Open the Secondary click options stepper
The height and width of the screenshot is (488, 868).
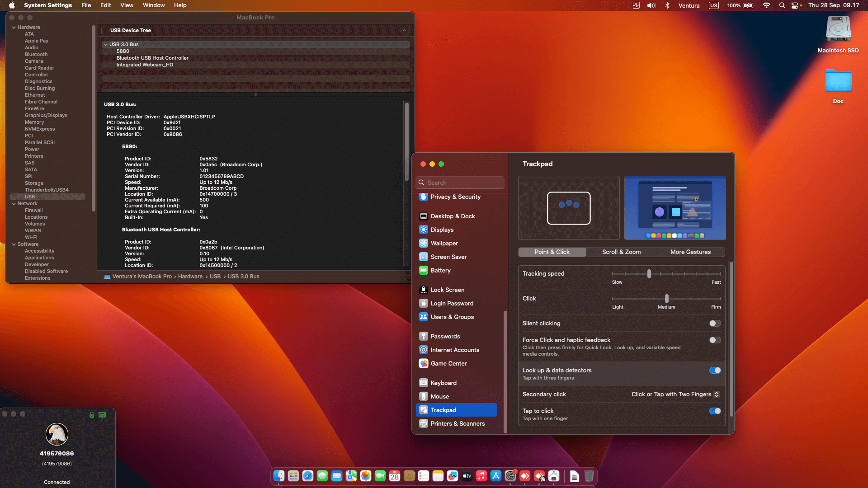(716, 394)
